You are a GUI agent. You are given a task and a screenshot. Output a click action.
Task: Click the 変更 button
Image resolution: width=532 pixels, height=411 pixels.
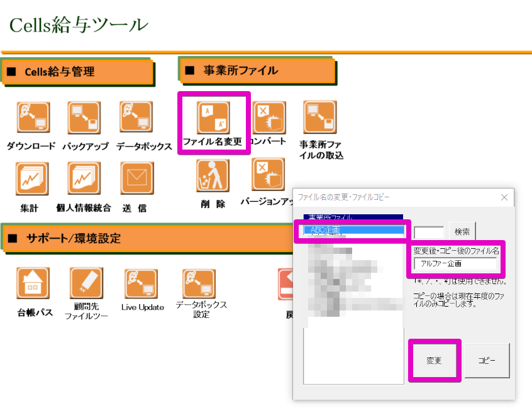point(435,361)
